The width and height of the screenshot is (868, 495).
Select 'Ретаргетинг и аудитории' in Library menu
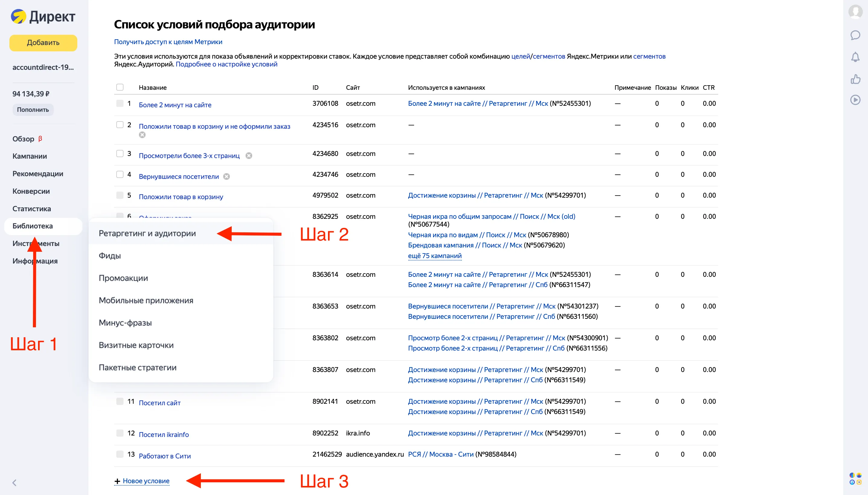tap(147, 233)
